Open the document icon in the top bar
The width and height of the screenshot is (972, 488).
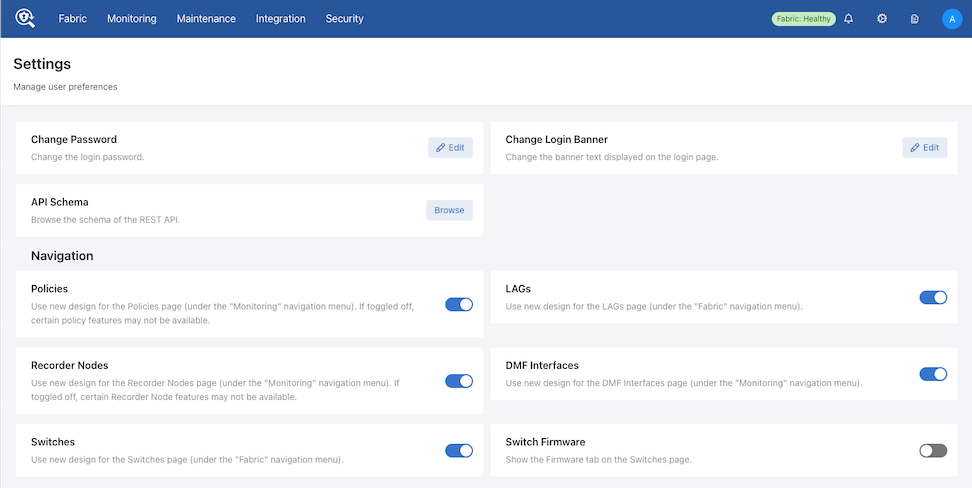914,19
